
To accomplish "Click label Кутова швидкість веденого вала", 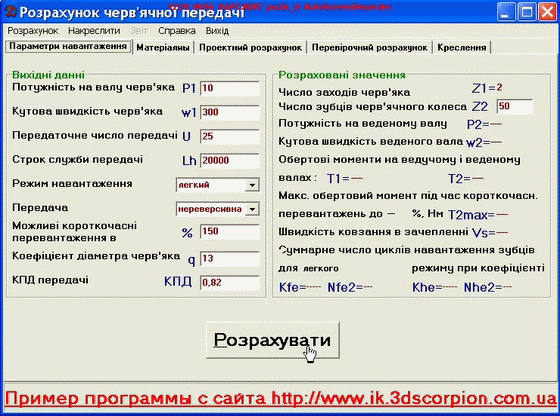I will tap(371, 141).
